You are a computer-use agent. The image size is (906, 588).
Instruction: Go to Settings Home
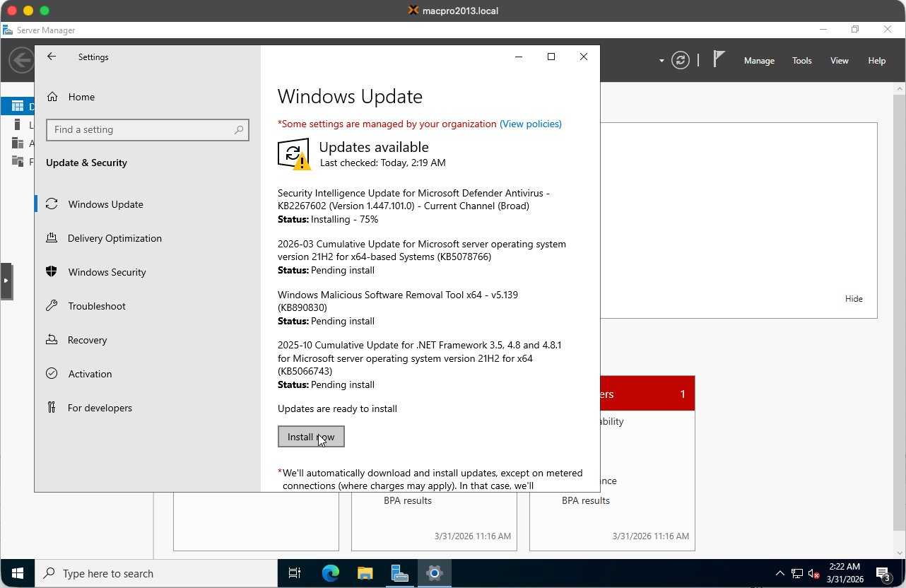click(x=81, y=97)
